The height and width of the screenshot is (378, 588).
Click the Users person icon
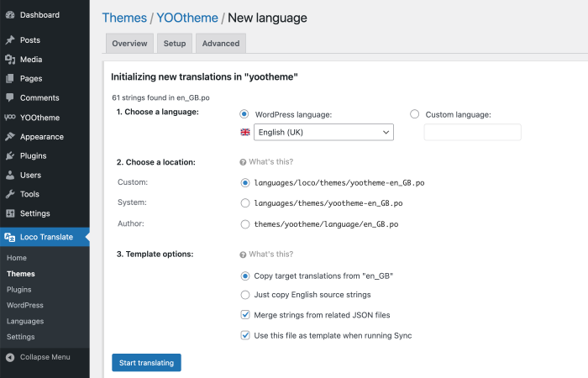[10, 175]
